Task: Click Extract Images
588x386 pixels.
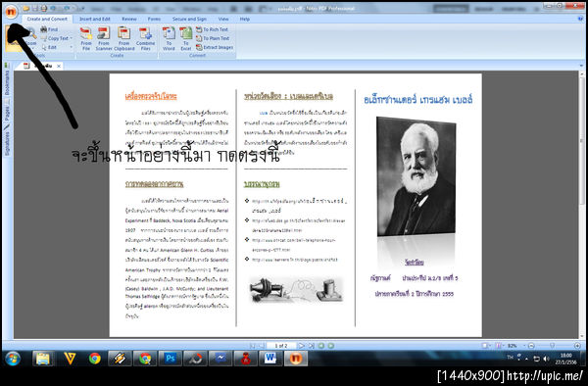Action: tap(215, 47)
